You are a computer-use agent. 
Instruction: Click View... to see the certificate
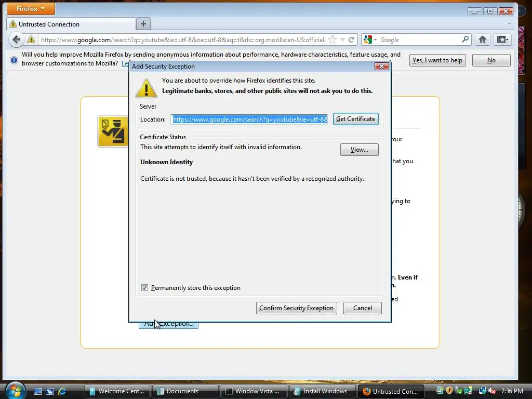[x=360, y=150]
